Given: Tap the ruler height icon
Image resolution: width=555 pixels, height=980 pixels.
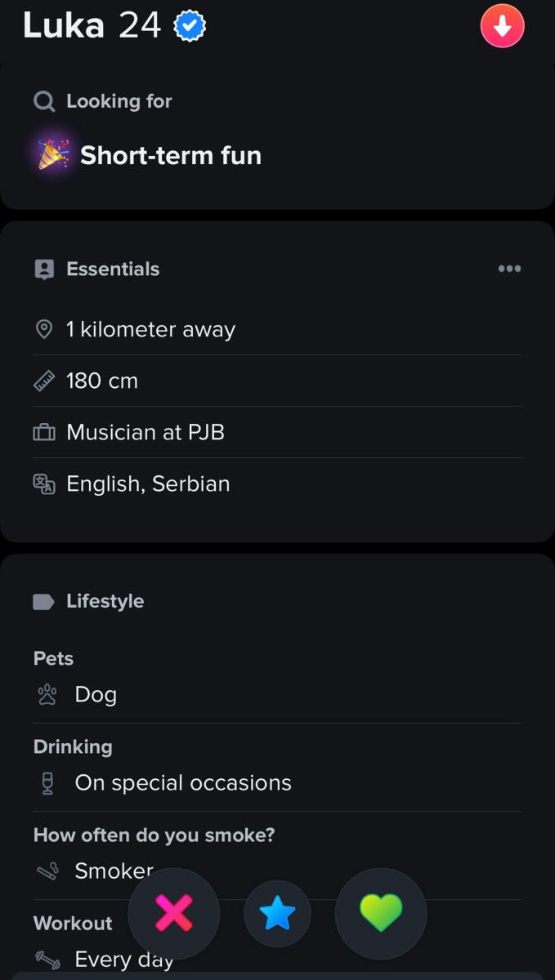Looking at the screenshot, I should click(x=44, y=381).
